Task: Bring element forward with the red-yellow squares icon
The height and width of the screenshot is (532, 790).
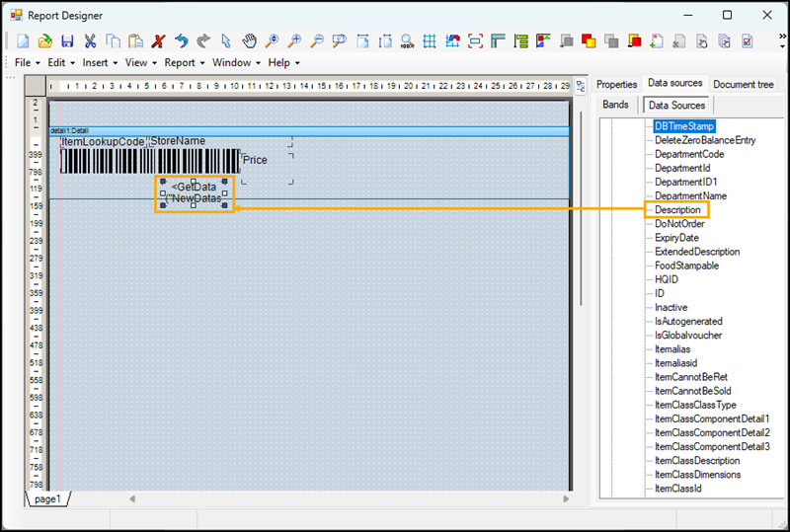Action: [x=589, y=41]
